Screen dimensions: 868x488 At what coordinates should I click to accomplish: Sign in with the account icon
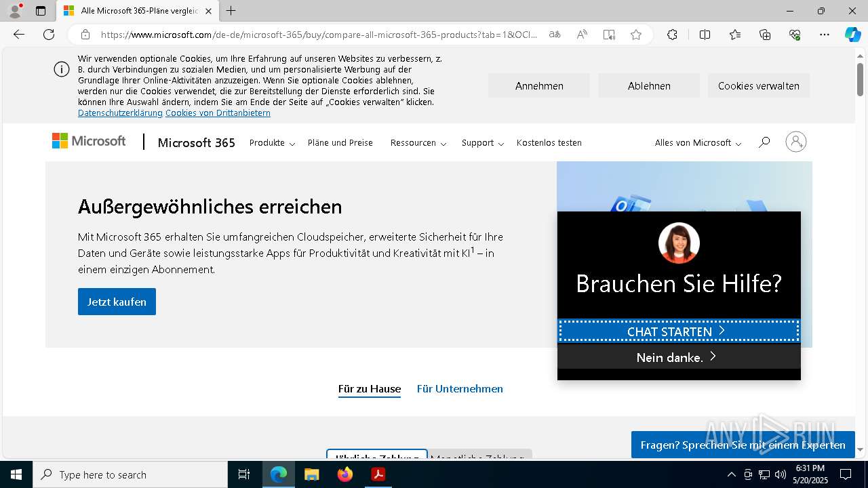[x=796, y=142]
